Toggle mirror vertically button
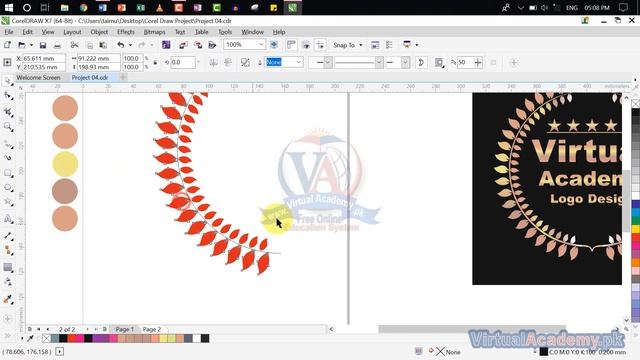640x360 pixels. 228,62
